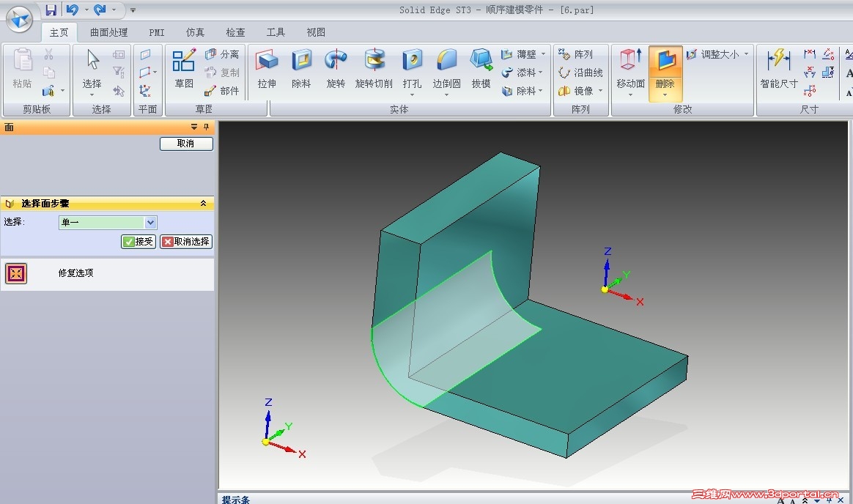Image resolution: width=853 pixels, height=504 pixels.
Task: Open the 镜像 dropdown arrow
Action: [600, 91]
